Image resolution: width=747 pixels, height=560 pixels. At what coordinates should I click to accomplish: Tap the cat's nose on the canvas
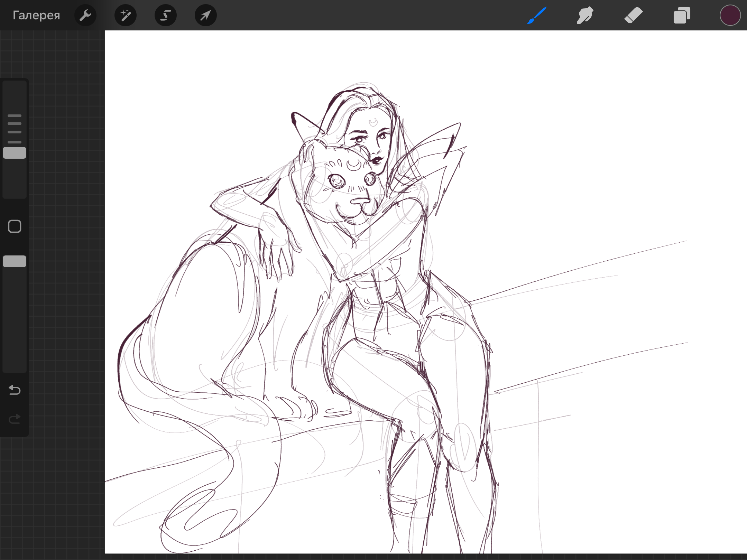tap(360, 201)
